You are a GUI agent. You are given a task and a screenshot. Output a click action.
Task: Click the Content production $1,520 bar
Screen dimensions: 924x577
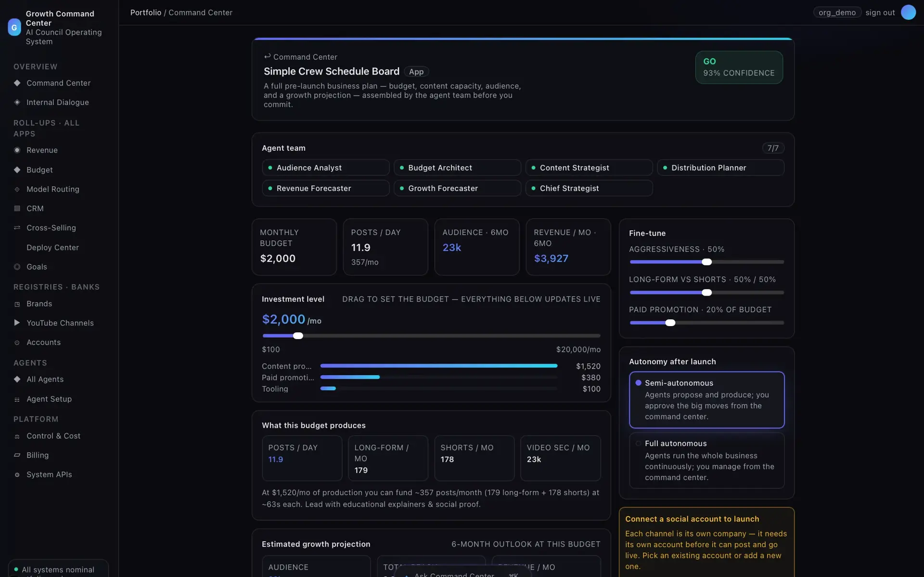(439, 366)
